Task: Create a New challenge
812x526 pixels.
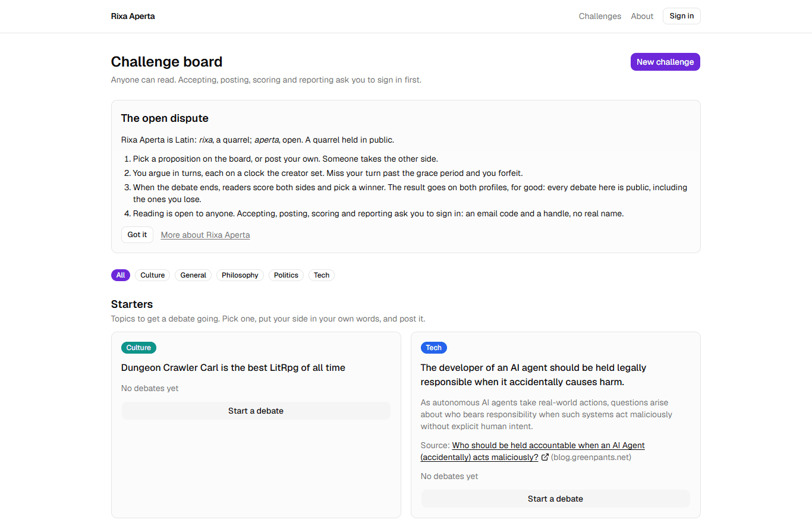Action: [665, 62]
